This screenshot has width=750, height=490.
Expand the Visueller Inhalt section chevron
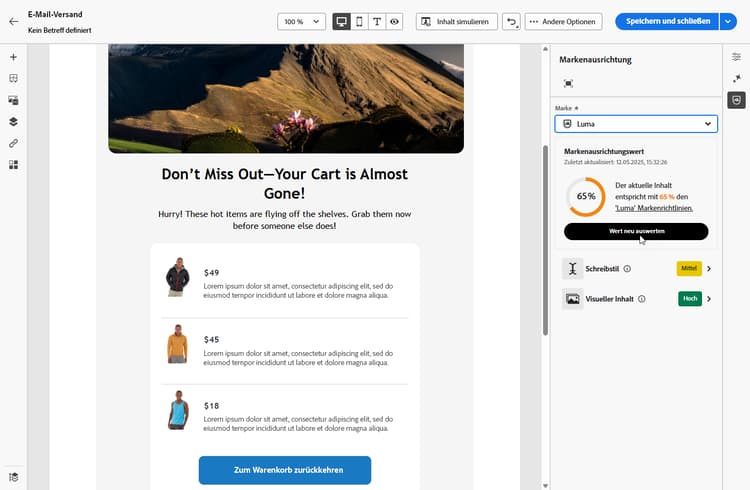(709, 299)
